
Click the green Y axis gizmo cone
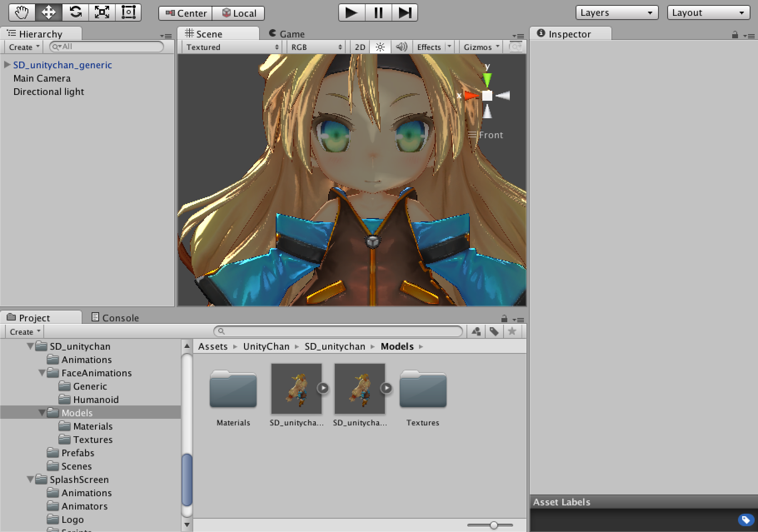[x=487, y=79]
